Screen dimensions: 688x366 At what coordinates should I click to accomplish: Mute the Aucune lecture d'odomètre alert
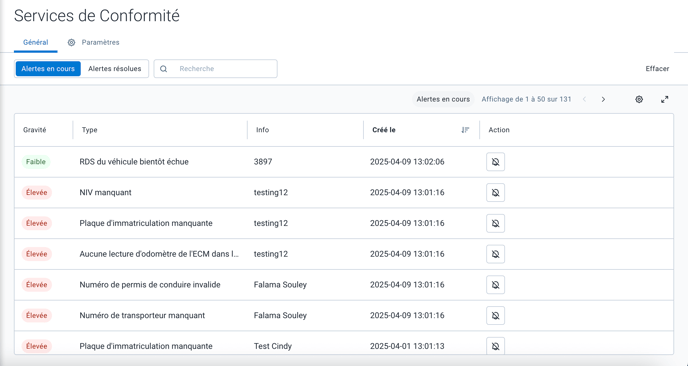(x=495, y=254)
